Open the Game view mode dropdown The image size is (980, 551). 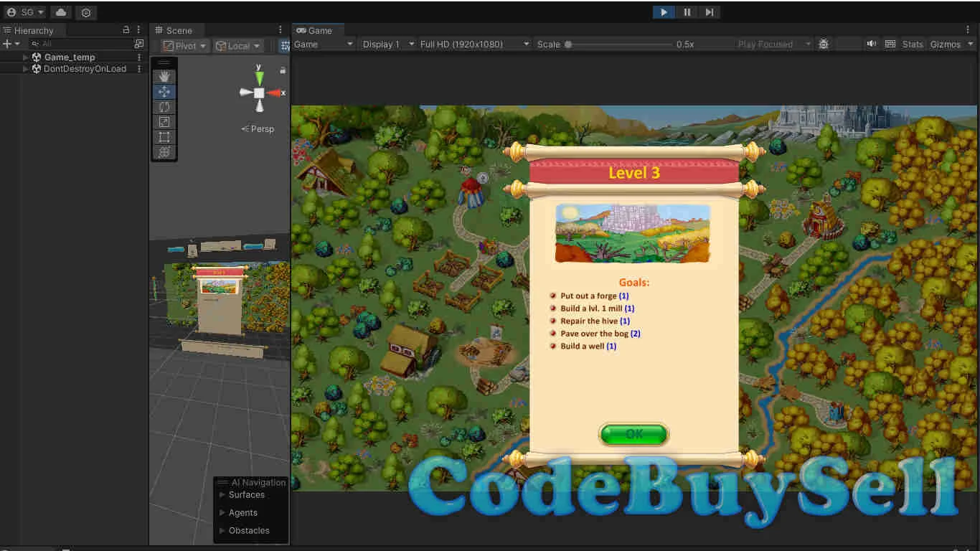click(324, 44)
